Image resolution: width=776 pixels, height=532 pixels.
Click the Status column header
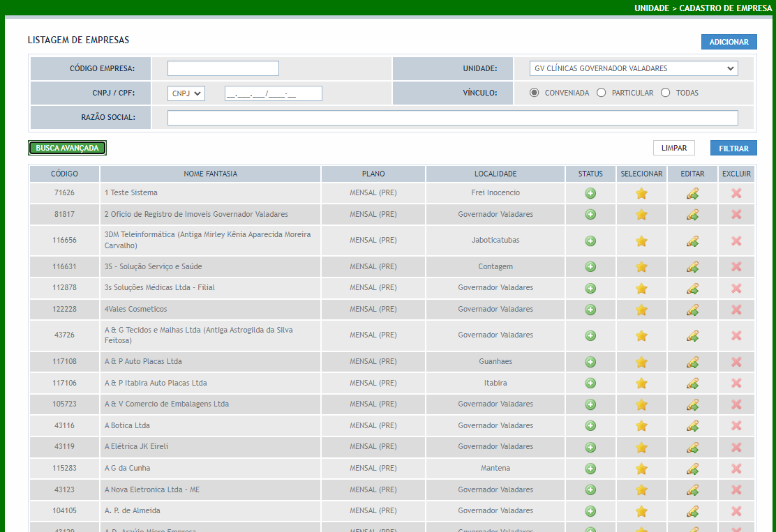[590, 174]
